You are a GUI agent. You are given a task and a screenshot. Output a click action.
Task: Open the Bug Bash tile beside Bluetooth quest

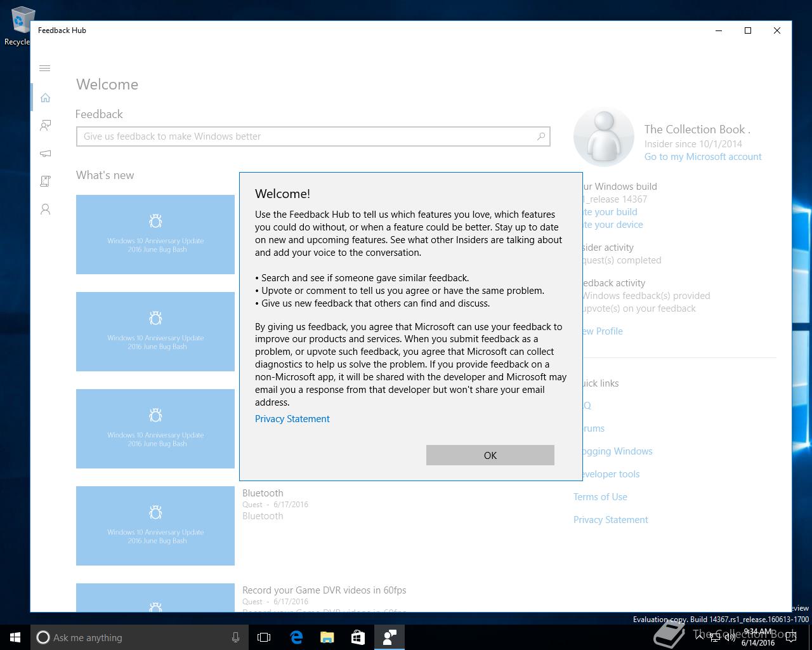point(155,526)
